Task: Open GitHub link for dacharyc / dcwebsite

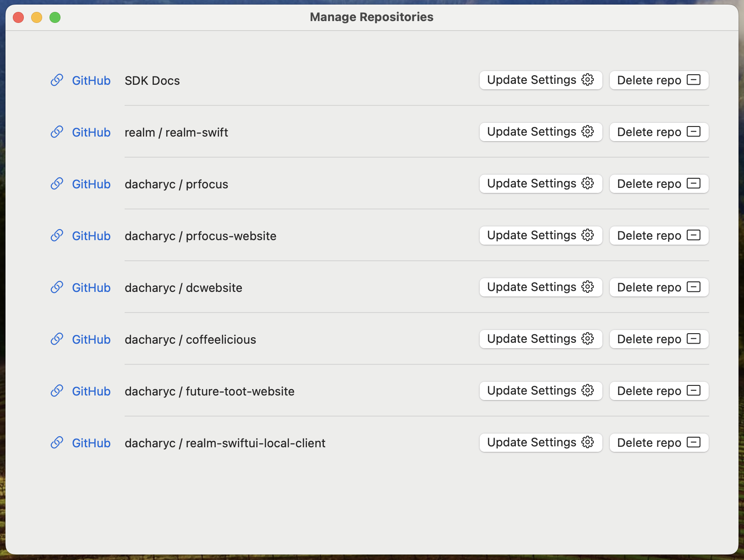Action: click(91, 288)
